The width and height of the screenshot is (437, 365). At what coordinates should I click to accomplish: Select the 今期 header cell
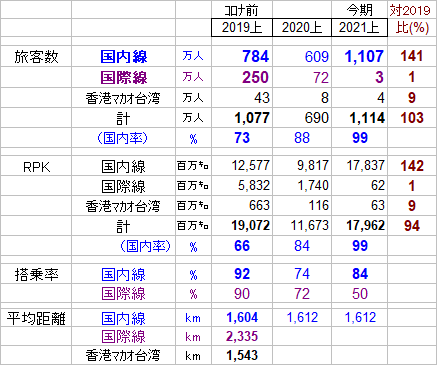359,11
